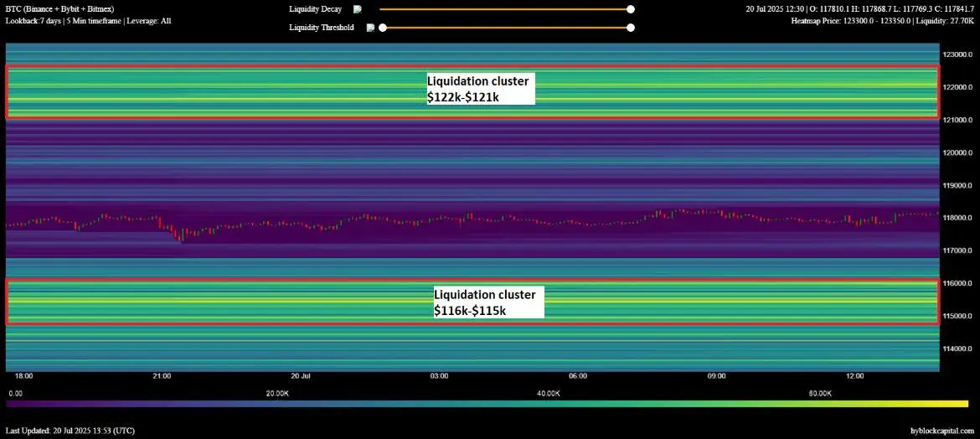Click the 121000.0 price axis label
The width and height of the screenshot is (980, 439).
tap(957, 120)
